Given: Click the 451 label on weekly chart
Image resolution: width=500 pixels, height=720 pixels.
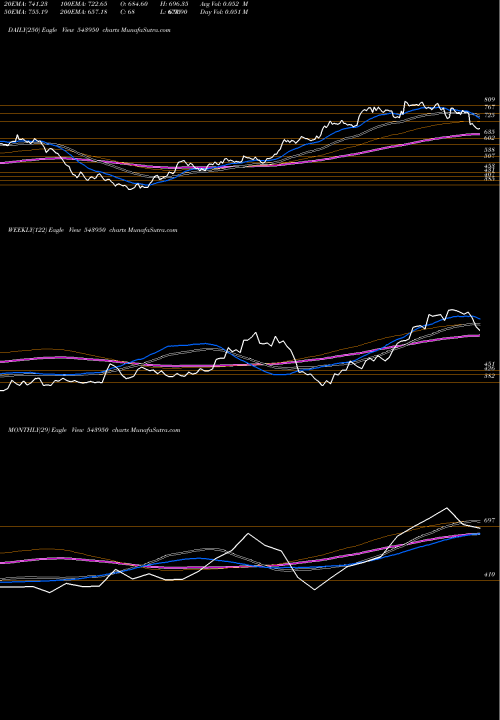Looking at the screenshot, I should coord(489,364).
